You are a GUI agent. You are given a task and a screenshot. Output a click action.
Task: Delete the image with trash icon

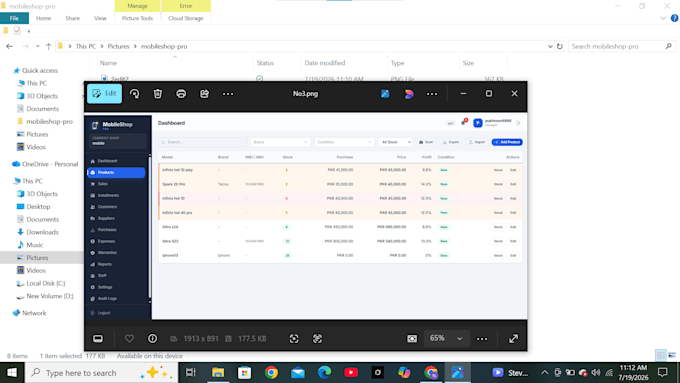158,94
